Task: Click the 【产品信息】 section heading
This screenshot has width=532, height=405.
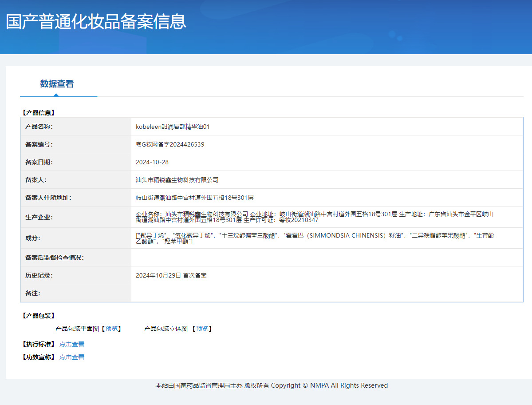Action: 38,113
